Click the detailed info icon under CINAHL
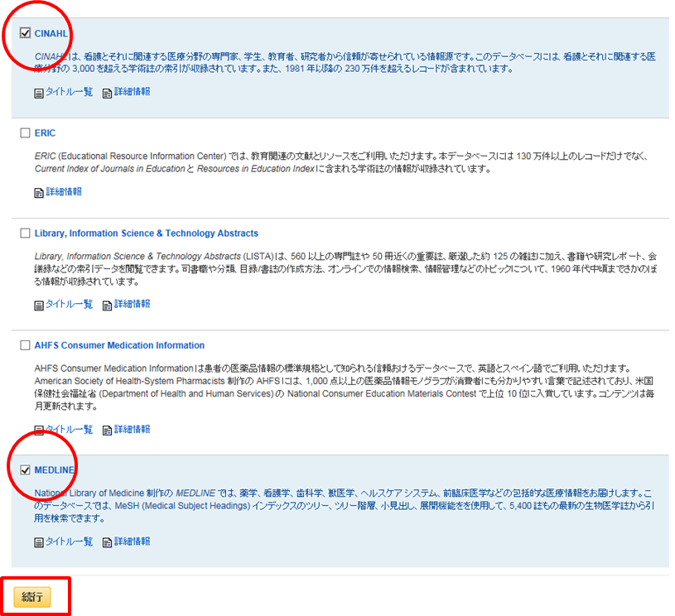 (x=107, y=93)
